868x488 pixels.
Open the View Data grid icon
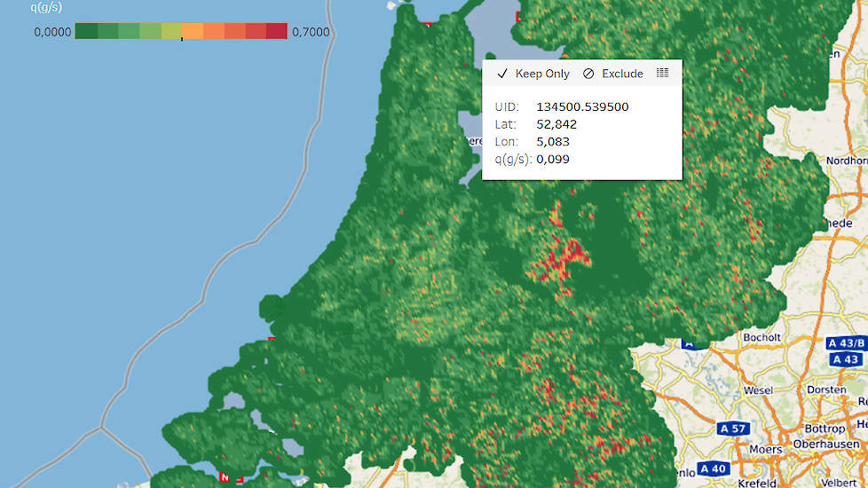click(x=662, y=73)
